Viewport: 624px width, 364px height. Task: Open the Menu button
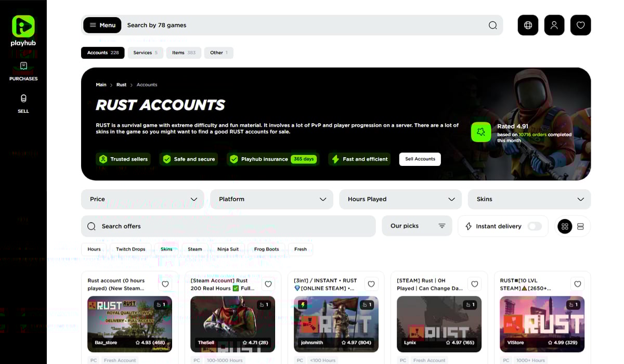click(102, 25)
